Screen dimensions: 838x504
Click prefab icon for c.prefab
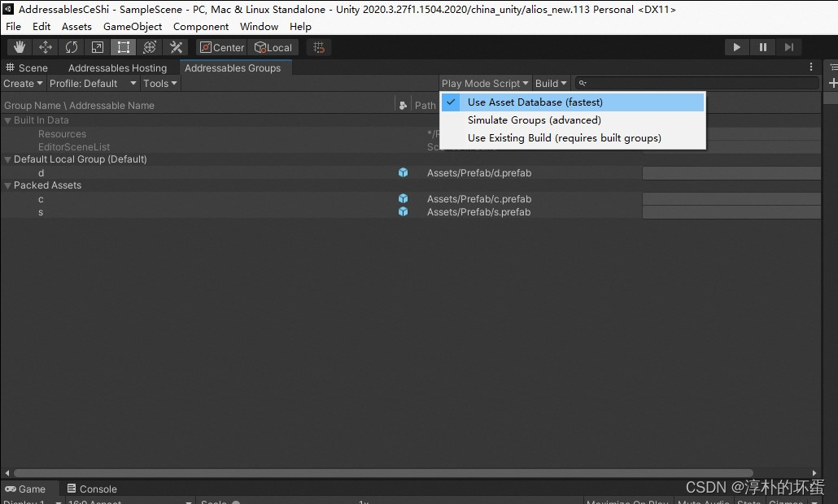(x=403, y=198)
